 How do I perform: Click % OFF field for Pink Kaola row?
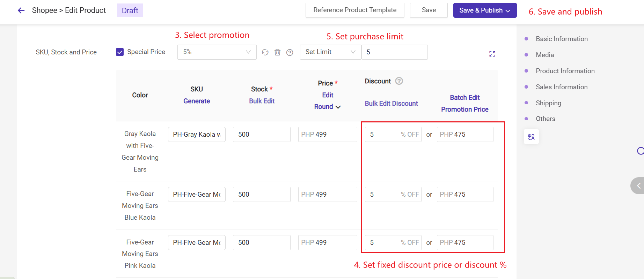[393, 242]
